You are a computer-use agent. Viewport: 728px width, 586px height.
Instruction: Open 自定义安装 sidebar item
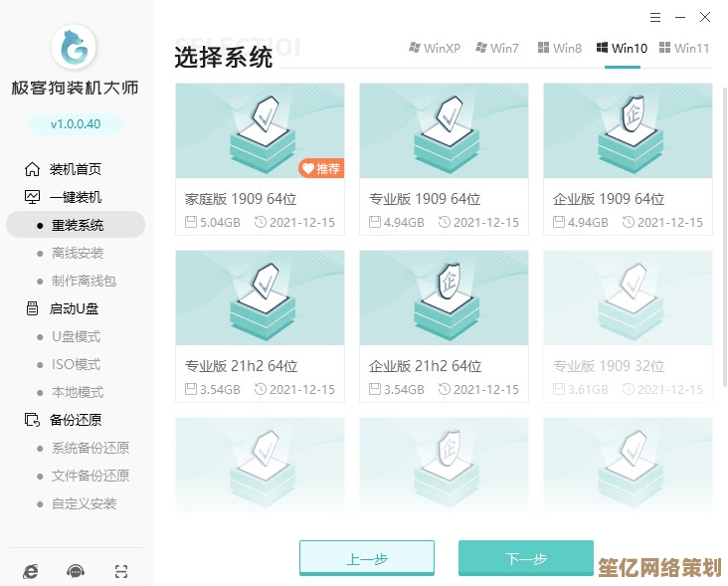click(84, 503)
